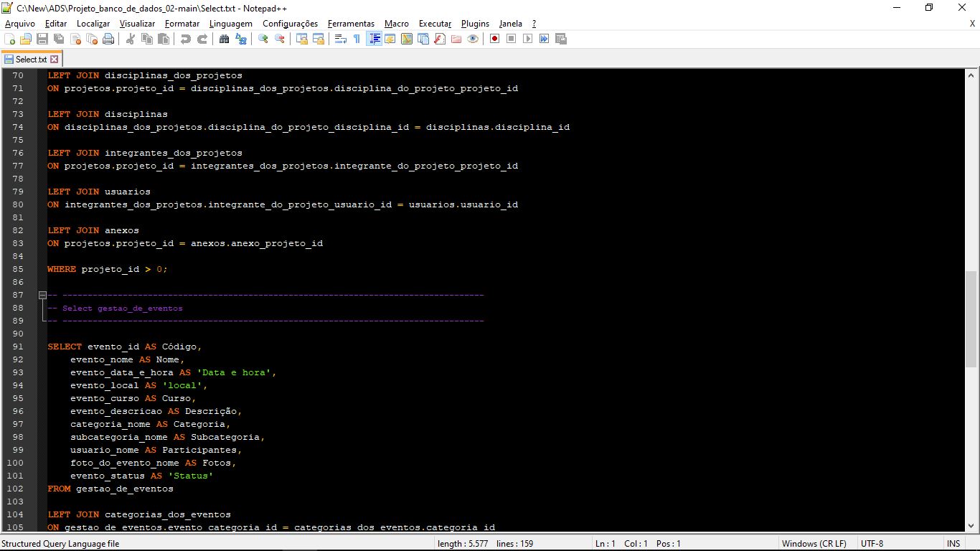Screen dimensions: 980x551
Task: Select the Select.txt document tab
Action: point(32,60)
